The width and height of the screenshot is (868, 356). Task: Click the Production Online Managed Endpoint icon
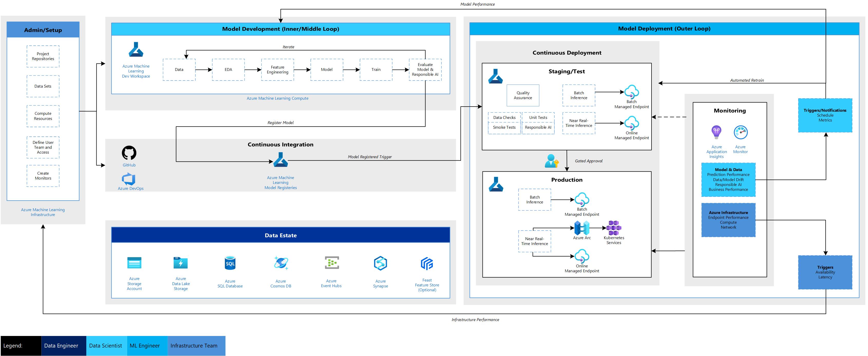coord(582,256)
